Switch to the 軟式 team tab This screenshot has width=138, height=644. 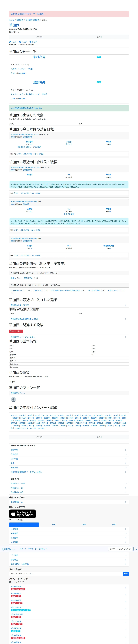tap(54, 525)
